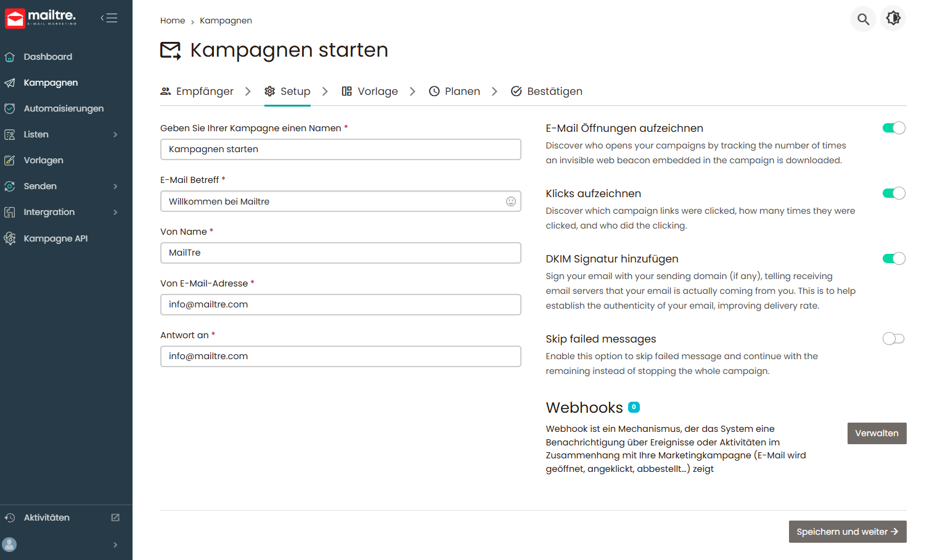The height and width of the screenshot is (560, 932).
Task: Turn off Klicks aufzeichnen
Action: [894, 193]
